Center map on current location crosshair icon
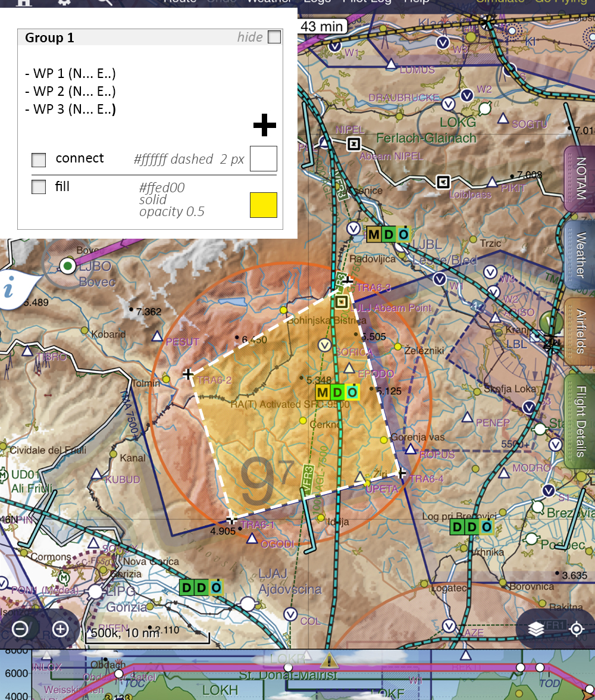Screen dimensions: 595x700 575,629
